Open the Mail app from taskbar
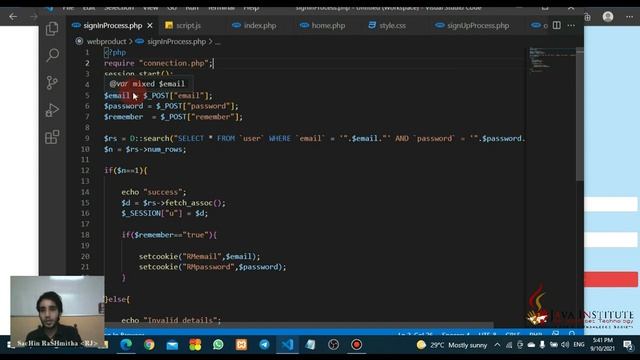640x360 pixels. 172,345
